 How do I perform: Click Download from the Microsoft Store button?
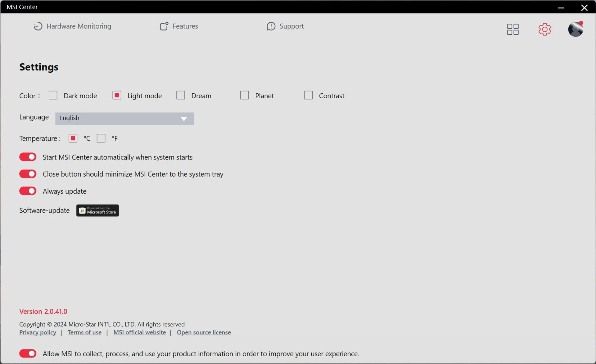pyautogui.click(x=97, y=210)
